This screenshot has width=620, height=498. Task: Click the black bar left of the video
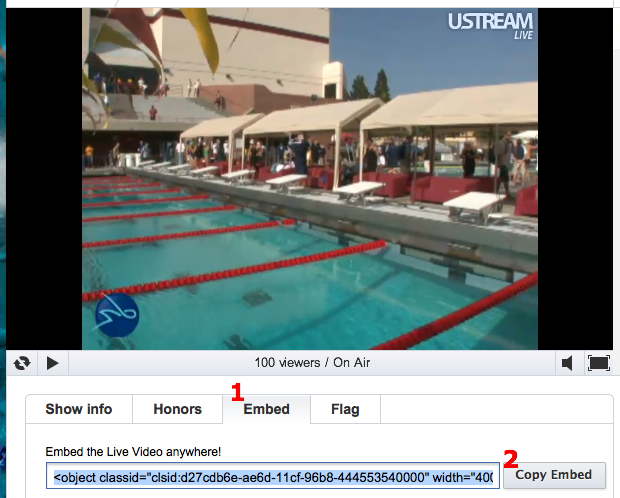click(44, 179)
